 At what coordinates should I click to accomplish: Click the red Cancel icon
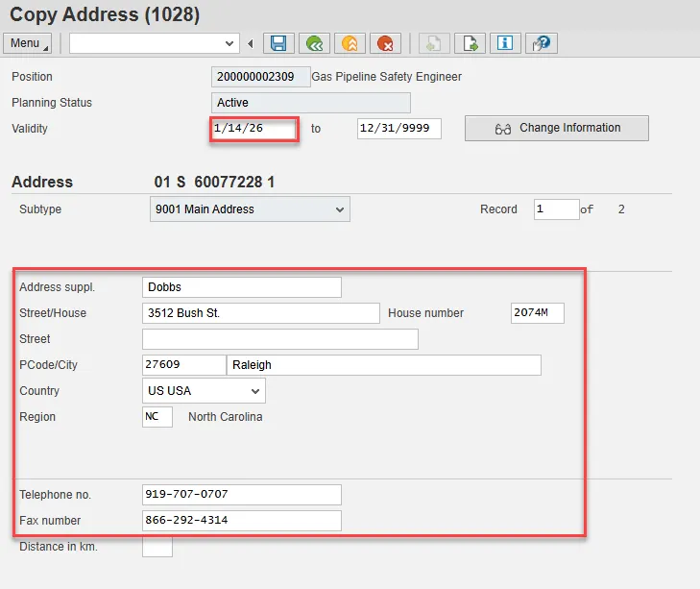tap(385, 43)
